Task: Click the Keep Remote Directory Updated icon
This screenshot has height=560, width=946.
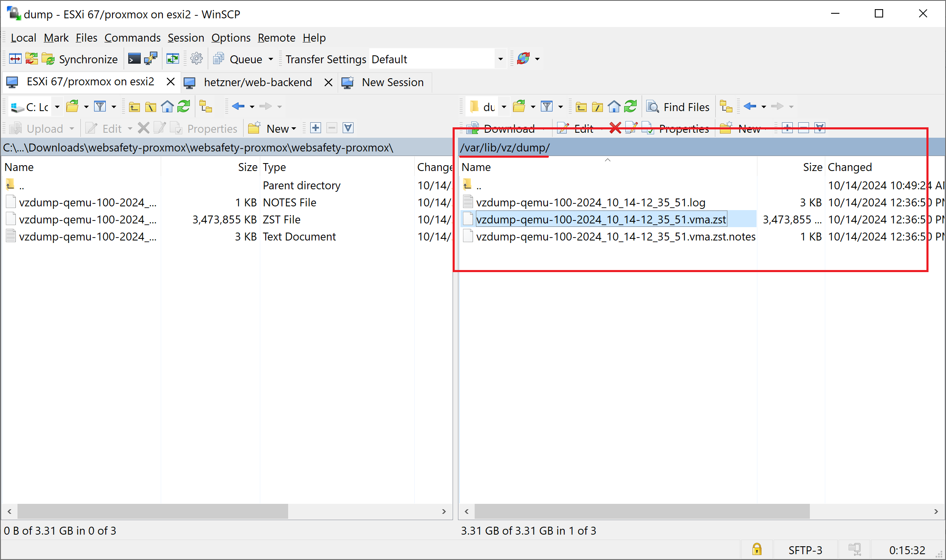Action: [x=173, y=59]
